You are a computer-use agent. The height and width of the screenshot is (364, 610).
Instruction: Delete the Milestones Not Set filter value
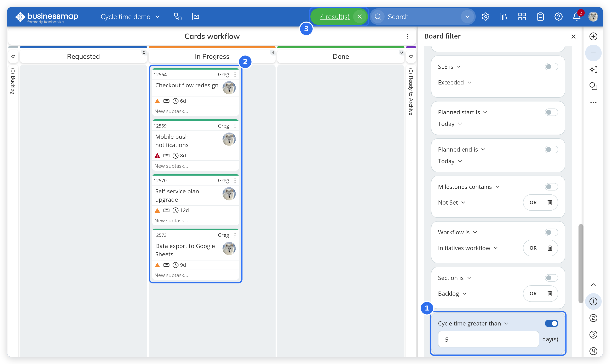[550, 203]
